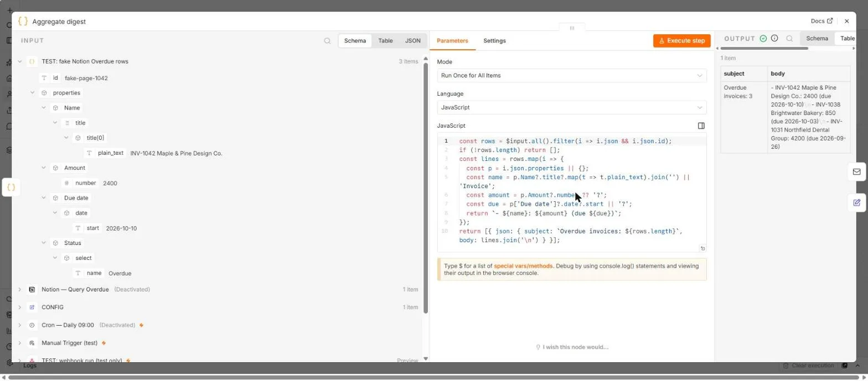Switch INPUT view to JSON

pos(412,40)
